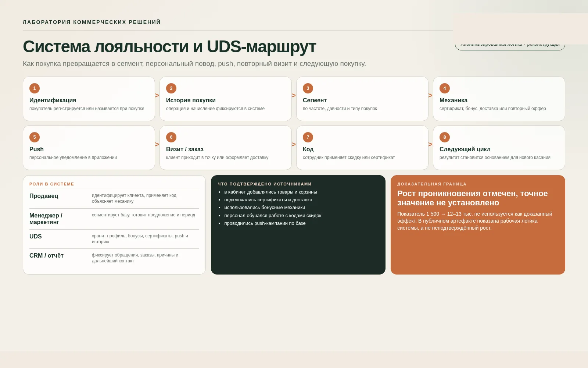Select the 'CRM / отчёт' role label

point(46,256)
